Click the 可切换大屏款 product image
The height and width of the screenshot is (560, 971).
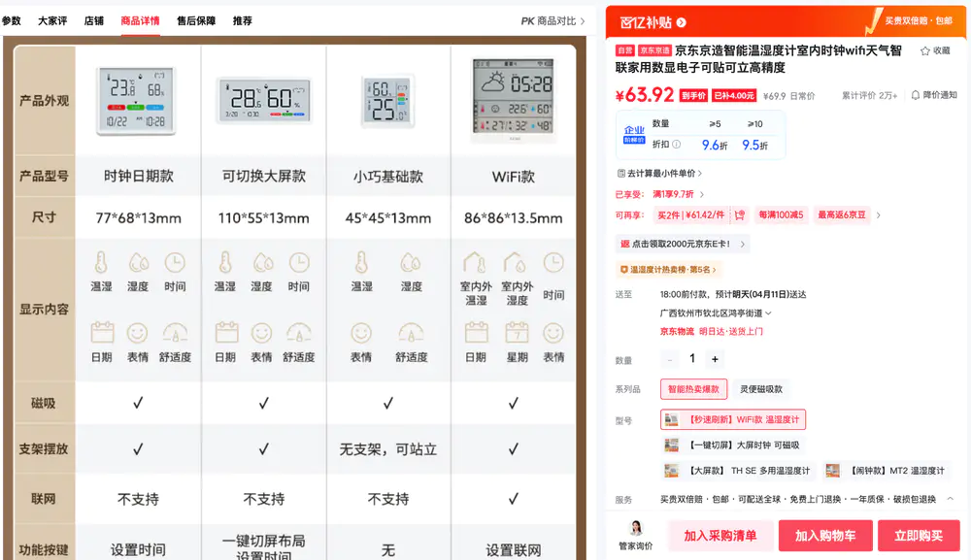click(x=263, y=100)
